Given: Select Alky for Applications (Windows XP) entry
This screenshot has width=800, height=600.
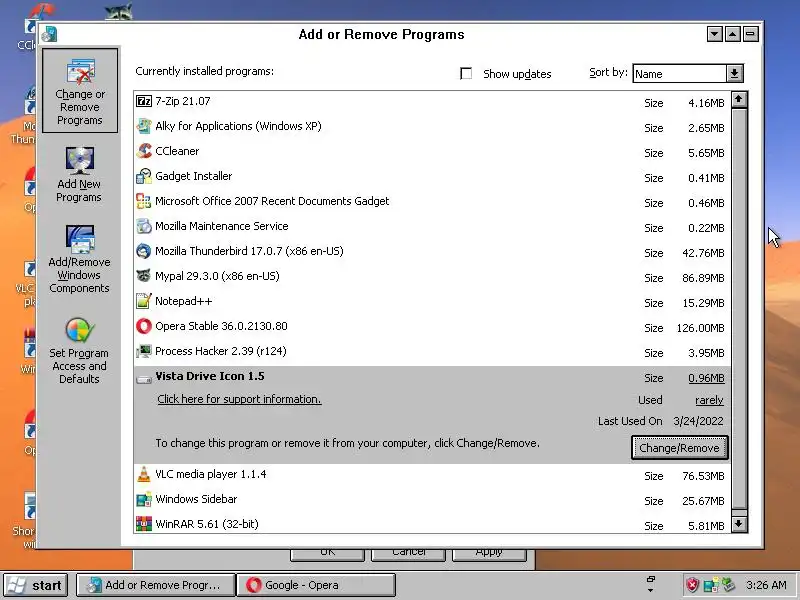Looking at the screenshot, I should 238,126.
